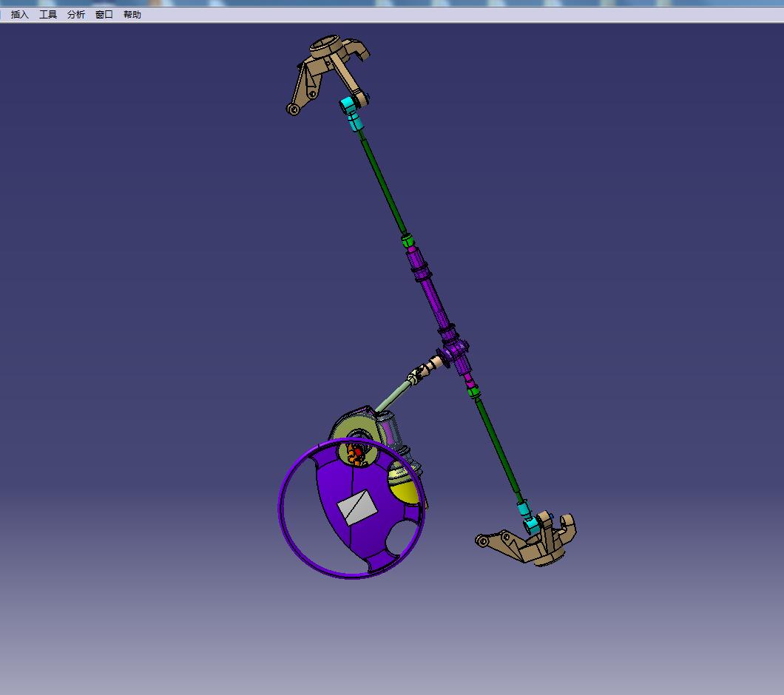Open the 窗口 menu

103,13
